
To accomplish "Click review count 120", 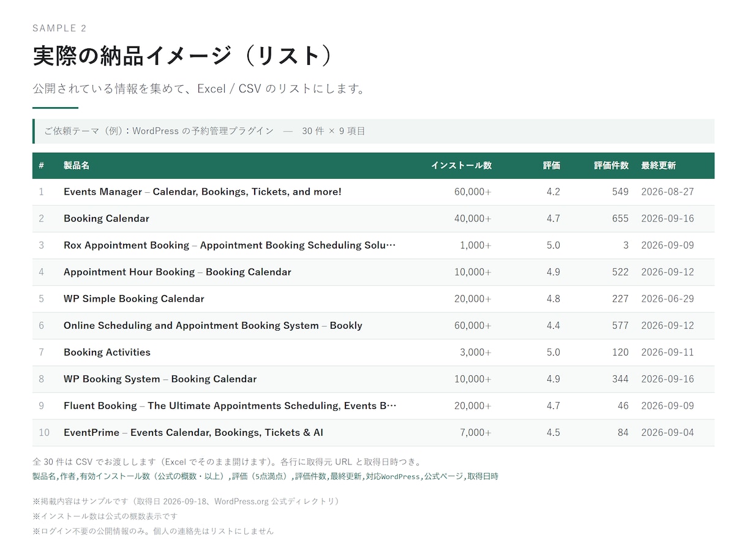I will 620,353.
